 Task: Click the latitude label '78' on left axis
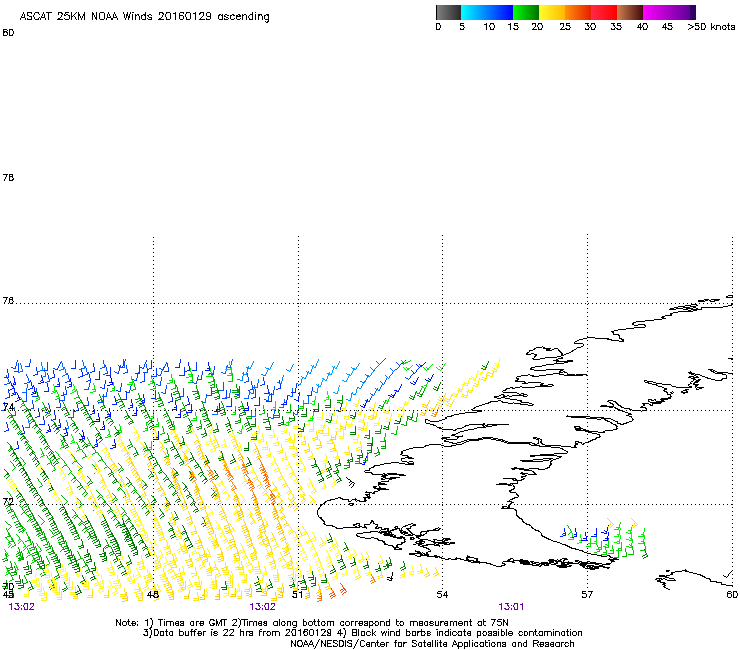8,177
